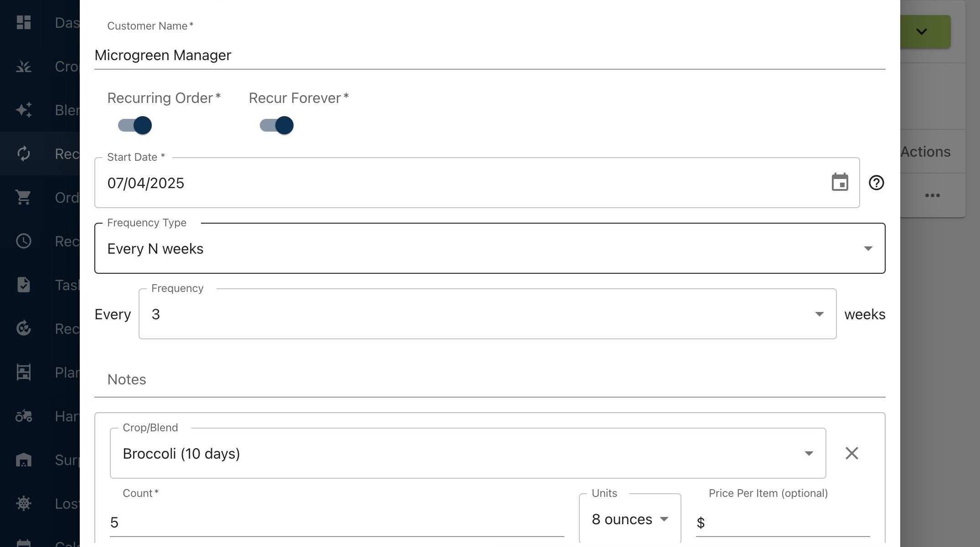Open the Orders shopping cart icon
This screenshot has height=547, width=980.
click(24, 197)
